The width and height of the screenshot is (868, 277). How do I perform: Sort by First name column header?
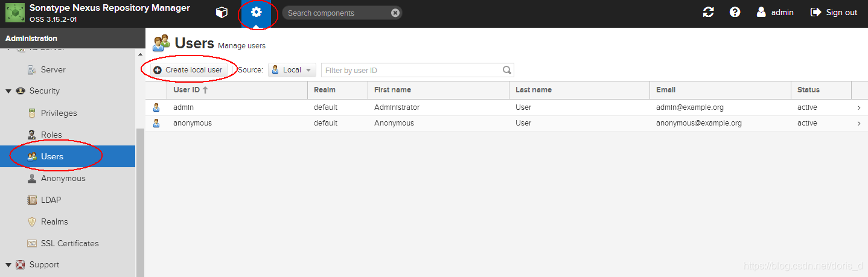(438, 90)
